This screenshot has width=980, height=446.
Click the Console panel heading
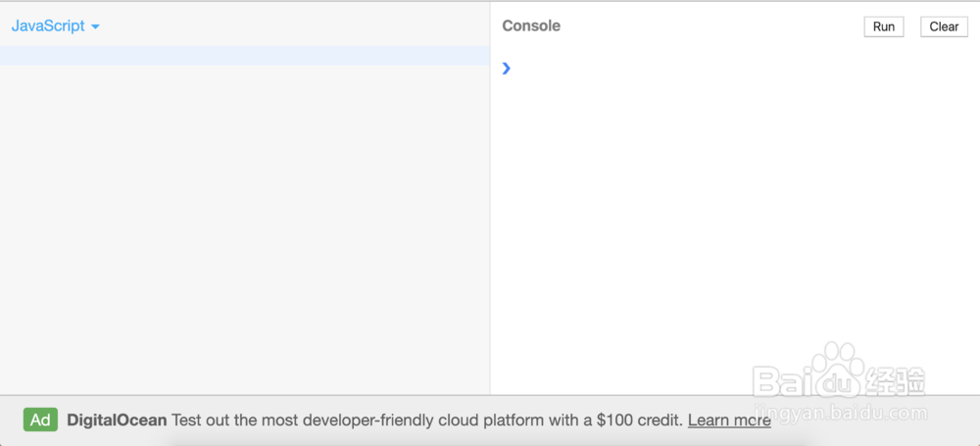pyautogui.click(x=531, y=26)
